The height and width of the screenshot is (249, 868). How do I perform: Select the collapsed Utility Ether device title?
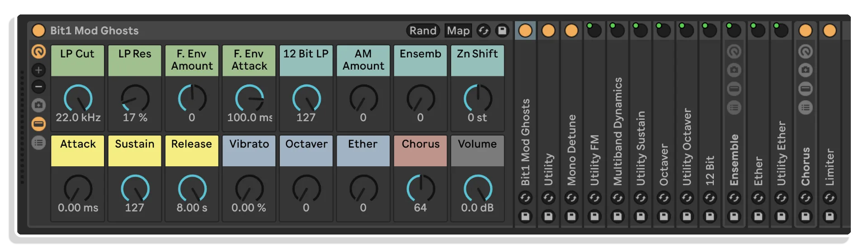point(781,153)
